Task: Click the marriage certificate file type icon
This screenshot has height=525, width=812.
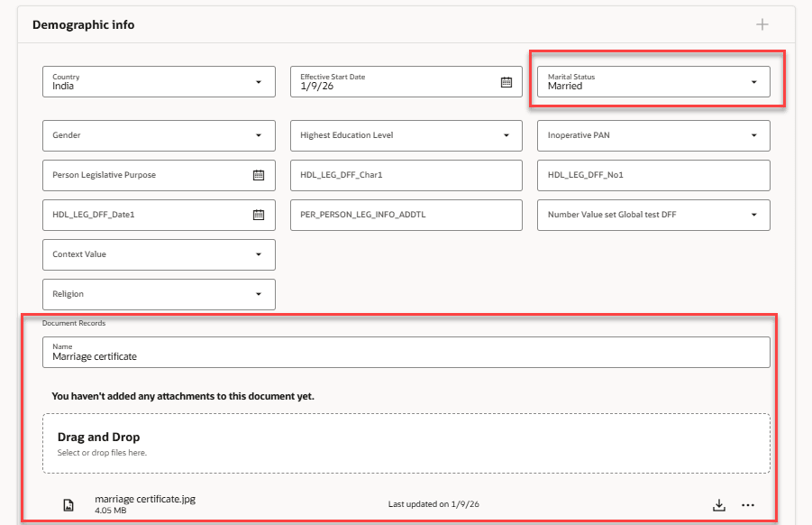Action: click(x=68, y=505)
